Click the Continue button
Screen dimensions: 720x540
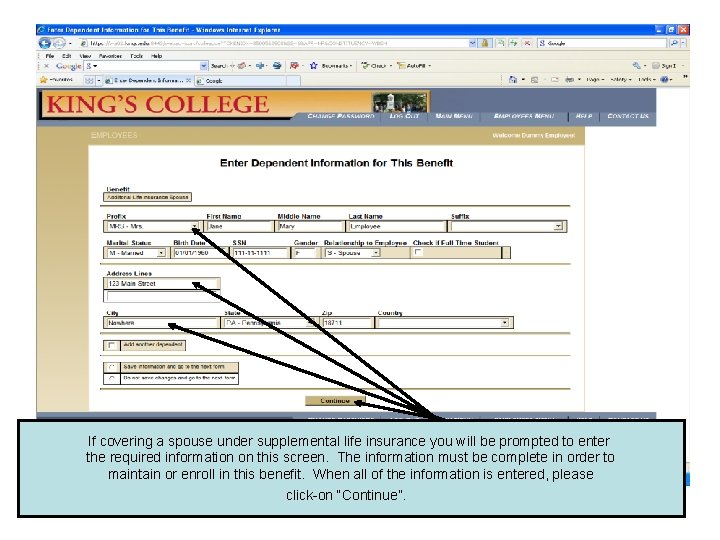(x=335, y=401)
